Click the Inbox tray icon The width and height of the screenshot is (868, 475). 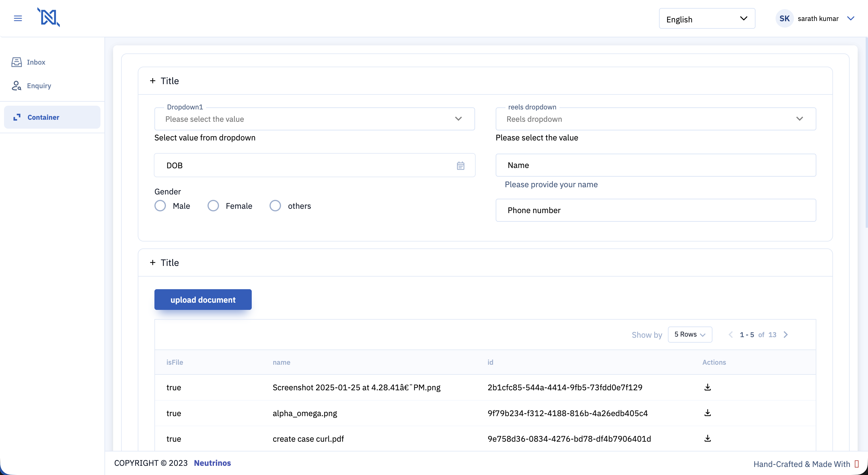click(x=17, y=62)
